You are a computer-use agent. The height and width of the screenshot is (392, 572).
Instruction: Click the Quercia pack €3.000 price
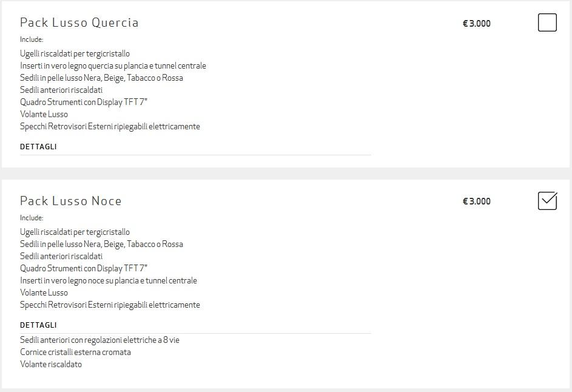tap(476, 23)
